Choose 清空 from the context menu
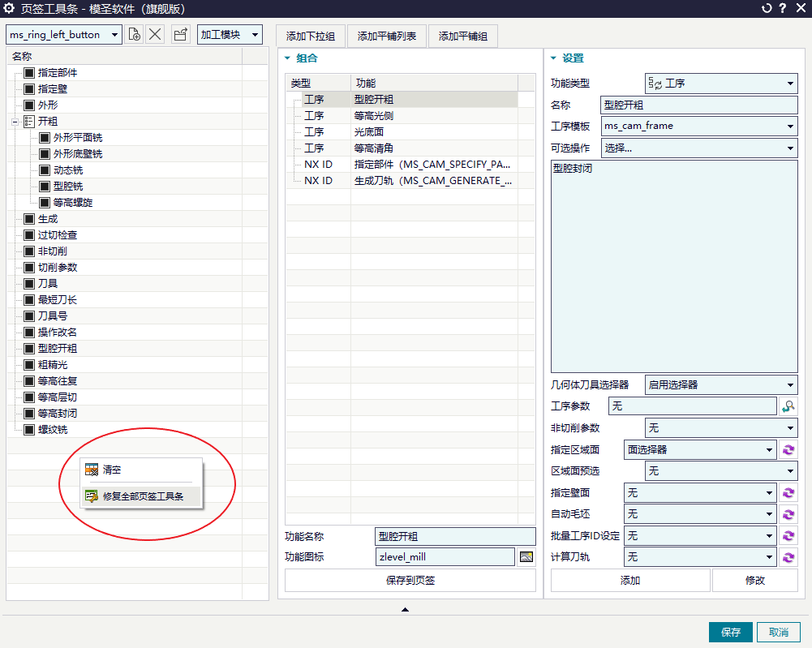812x648 pixels. tap(141, 470)
